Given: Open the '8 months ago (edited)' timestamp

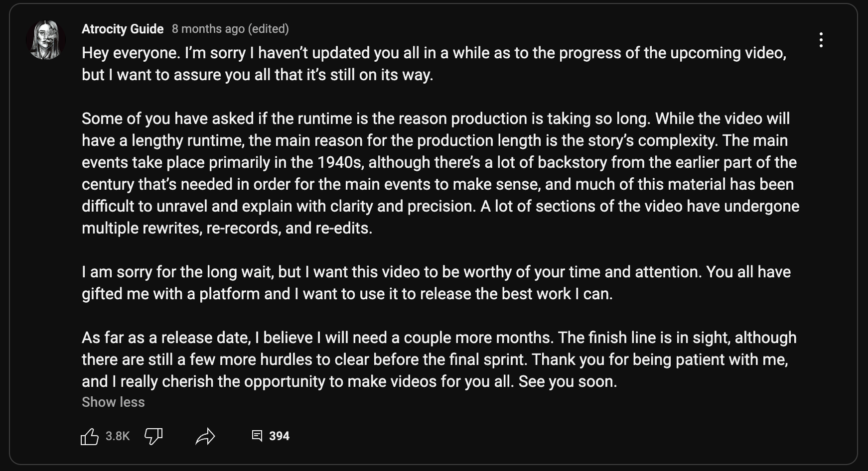Looking at the screenshot, I should click(230, 29).
